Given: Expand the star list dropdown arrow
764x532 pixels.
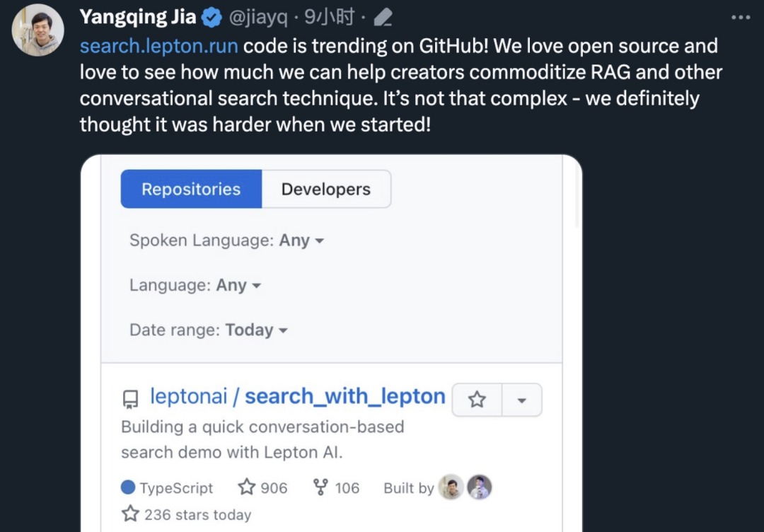Looking at the screenshot, I should pyautogui.click(x=522, y=400).
